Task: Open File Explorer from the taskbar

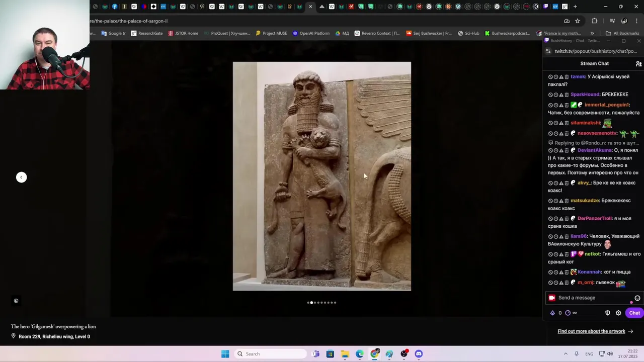Action: 345,354
